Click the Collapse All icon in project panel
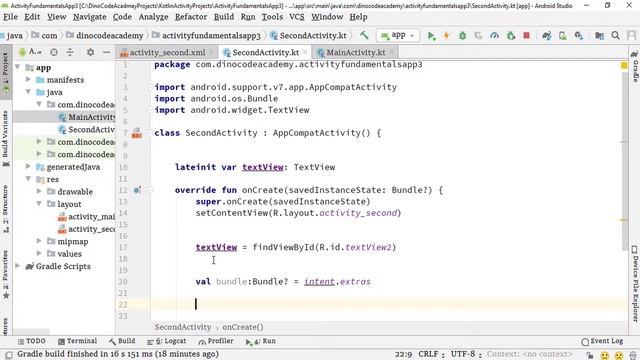Image resolution: width=640 pixels, height=360 pixels. 70,52
